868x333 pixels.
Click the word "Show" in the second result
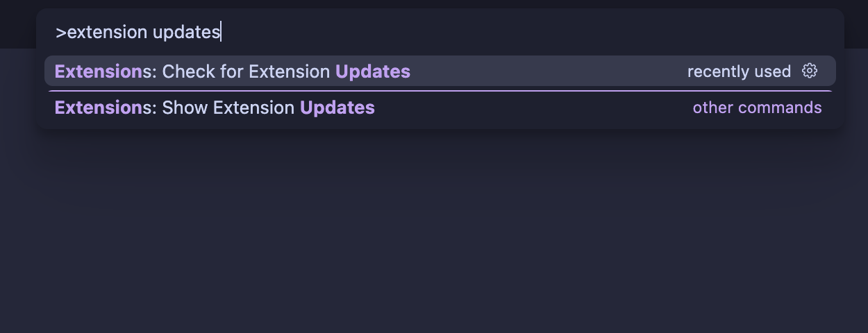tap(185, 108)
